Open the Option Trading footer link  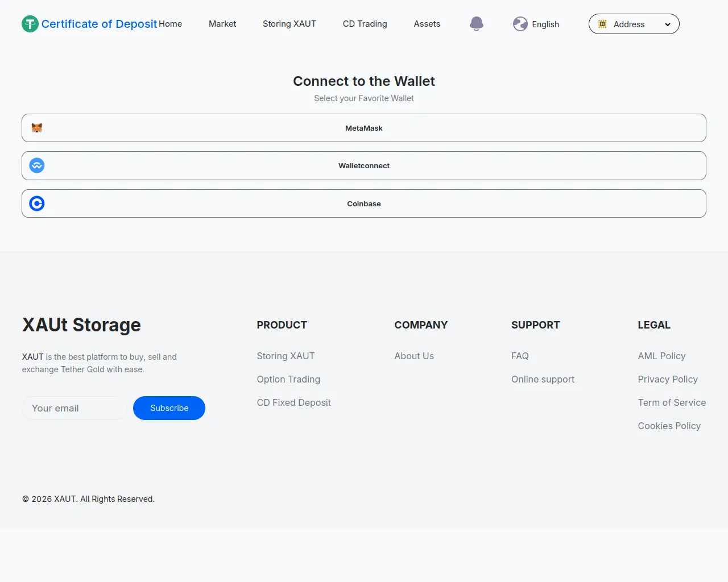(288, 379)
